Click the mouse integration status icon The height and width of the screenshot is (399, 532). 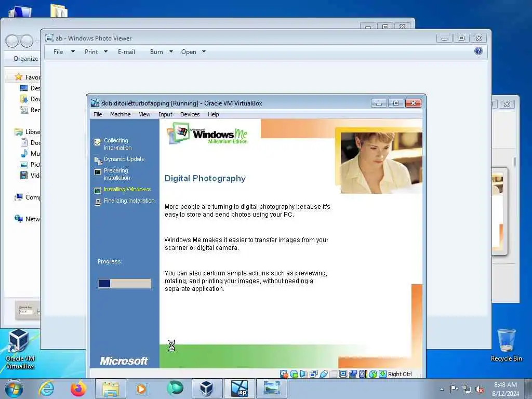point(373,374)
